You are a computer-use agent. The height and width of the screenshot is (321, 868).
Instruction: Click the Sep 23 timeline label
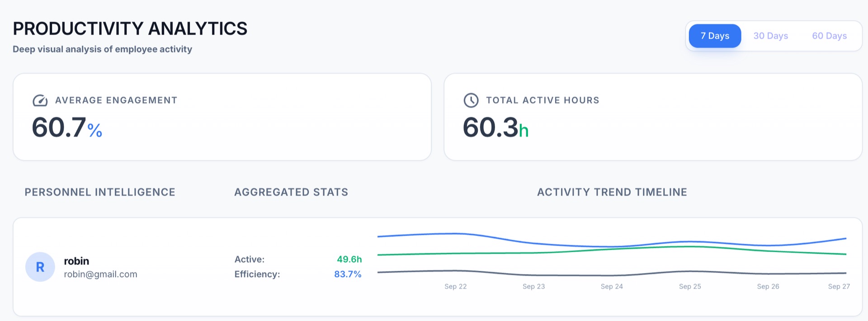tap(533, 286)
